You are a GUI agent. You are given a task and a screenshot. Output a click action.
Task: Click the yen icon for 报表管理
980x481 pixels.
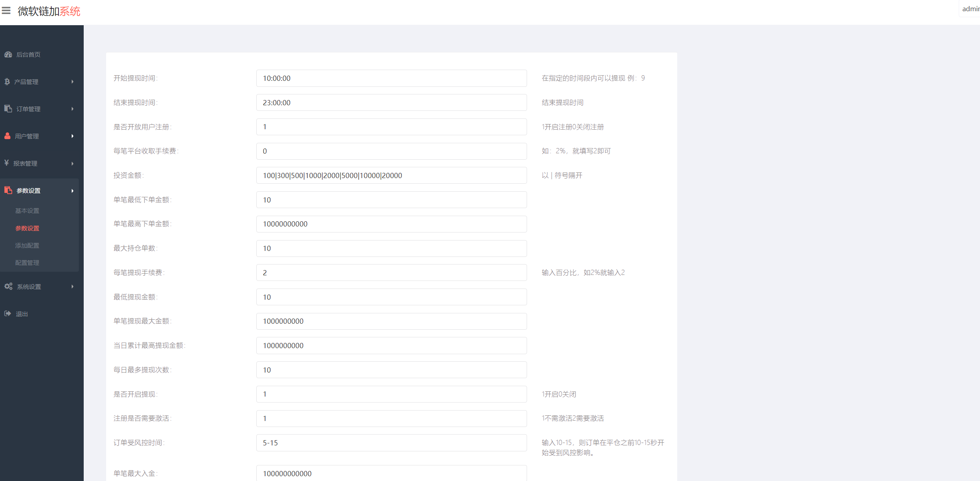6,163
